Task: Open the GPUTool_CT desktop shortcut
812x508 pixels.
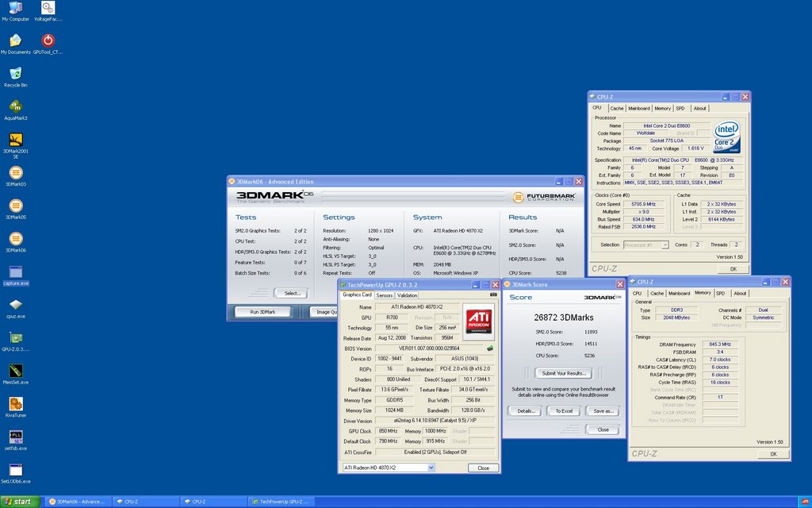Action: tap(48, 44)
